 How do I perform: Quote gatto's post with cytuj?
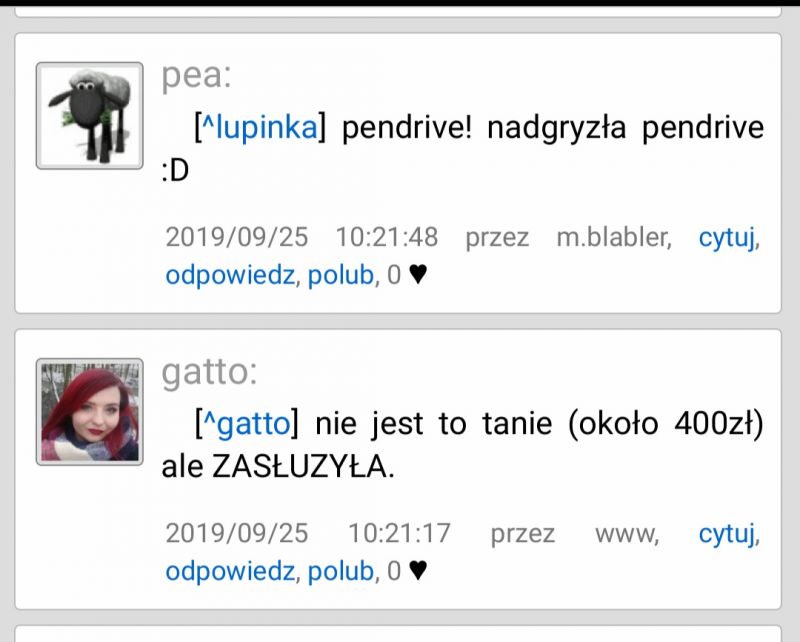coord(727,534)
